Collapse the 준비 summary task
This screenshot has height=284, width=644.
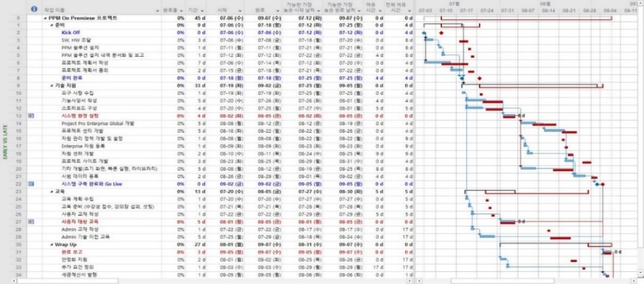tap(52, 26)
